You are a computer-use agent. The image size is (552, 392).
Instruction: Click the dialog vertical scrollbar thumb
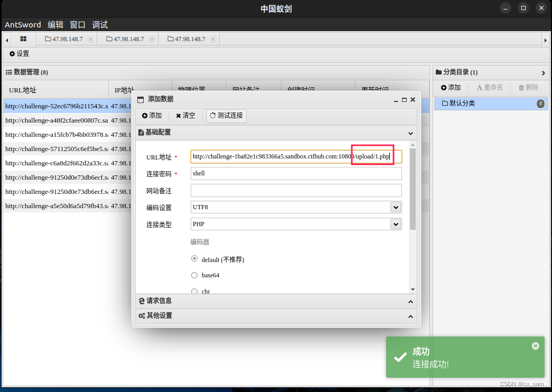[x=413, y=189]
